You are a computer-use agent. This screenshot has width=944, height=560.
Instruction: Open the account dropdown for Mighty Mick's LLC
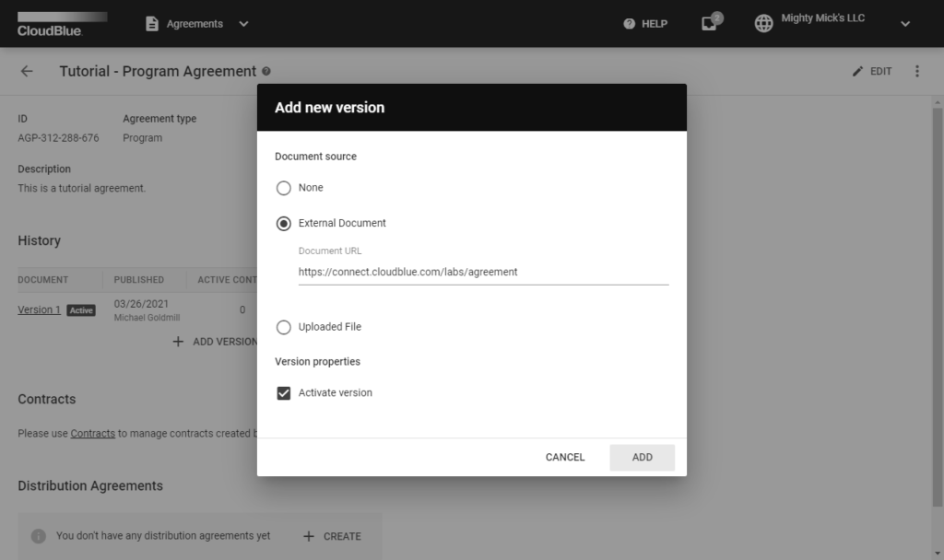click(x=904, y=23)
